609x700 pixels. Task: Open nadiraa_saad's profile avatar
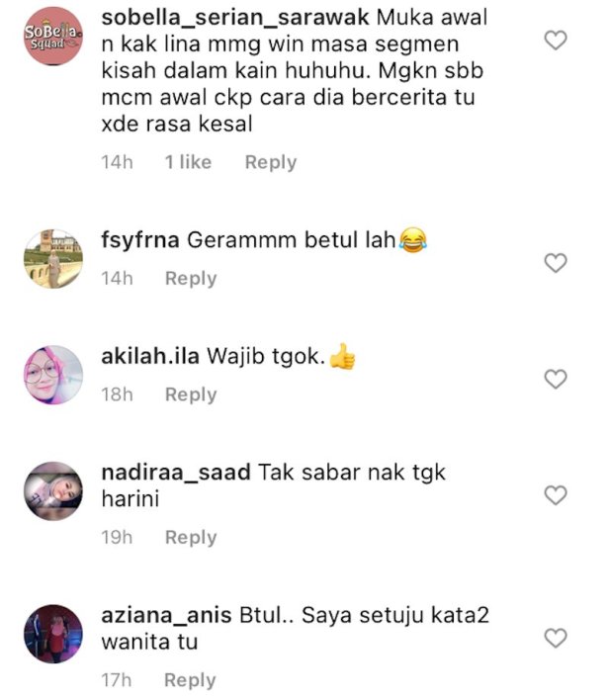coord(53,491)
